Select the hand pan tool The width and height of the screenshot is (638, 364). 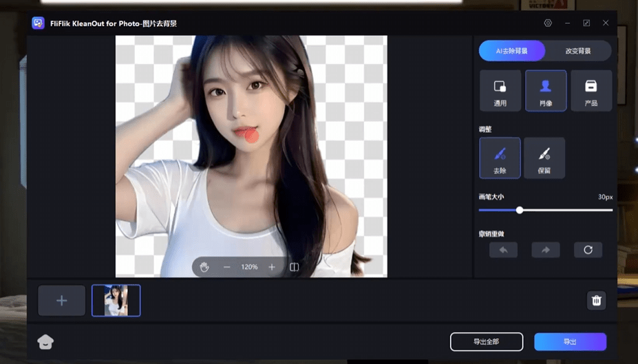click(204, 267)
